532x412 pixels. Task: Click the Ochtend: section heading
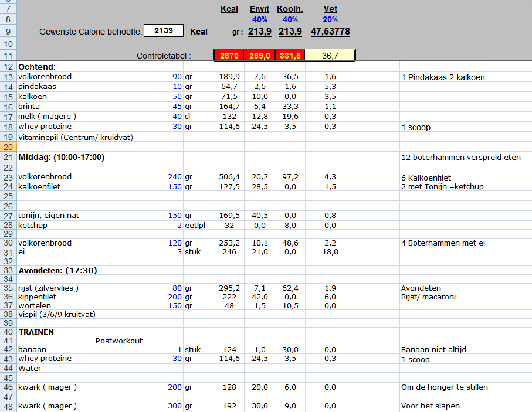coord(37,67)
